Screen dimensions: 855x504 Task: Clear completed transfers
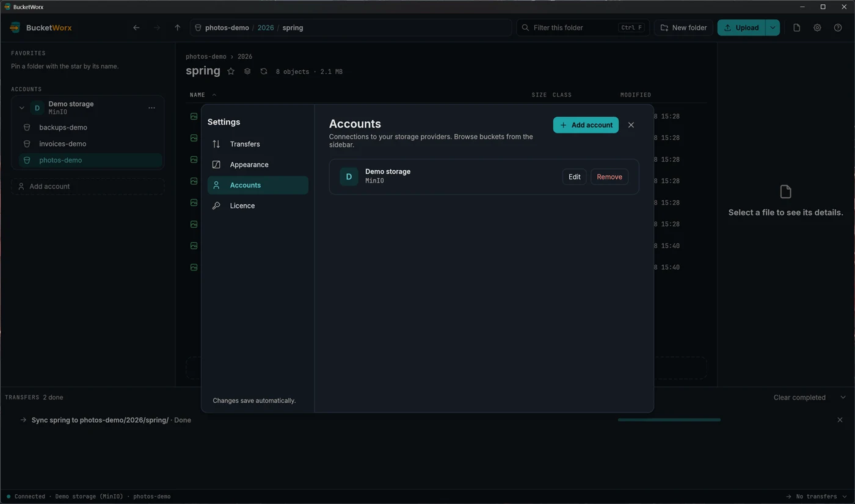point(799,397)
